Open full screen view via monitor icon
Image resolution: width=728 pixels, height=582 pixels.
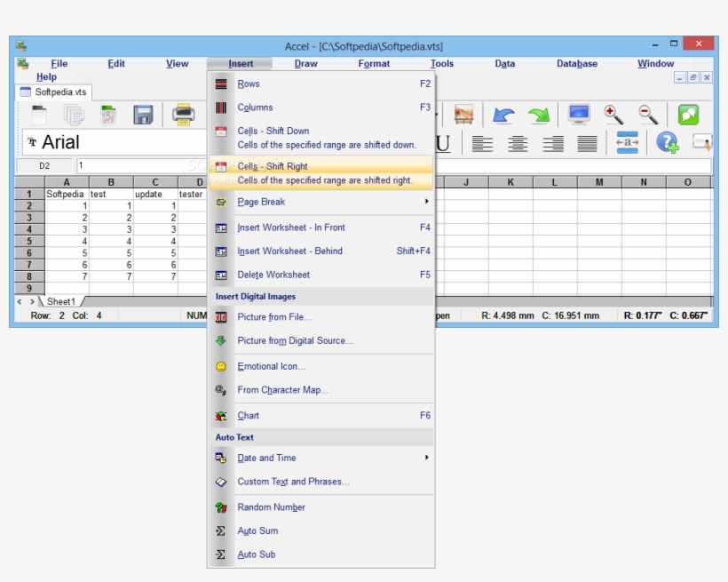pos(578,113)
